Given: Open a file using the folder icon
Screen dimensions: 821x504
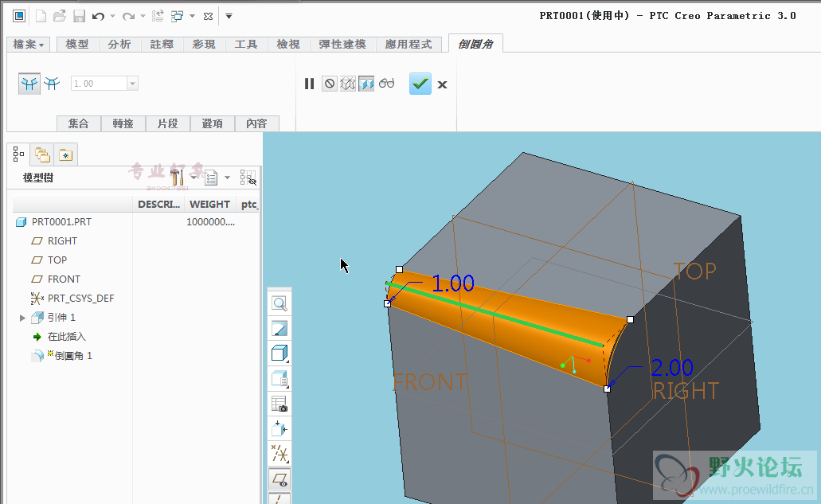Looking at the screenshot, I should 60,16.
